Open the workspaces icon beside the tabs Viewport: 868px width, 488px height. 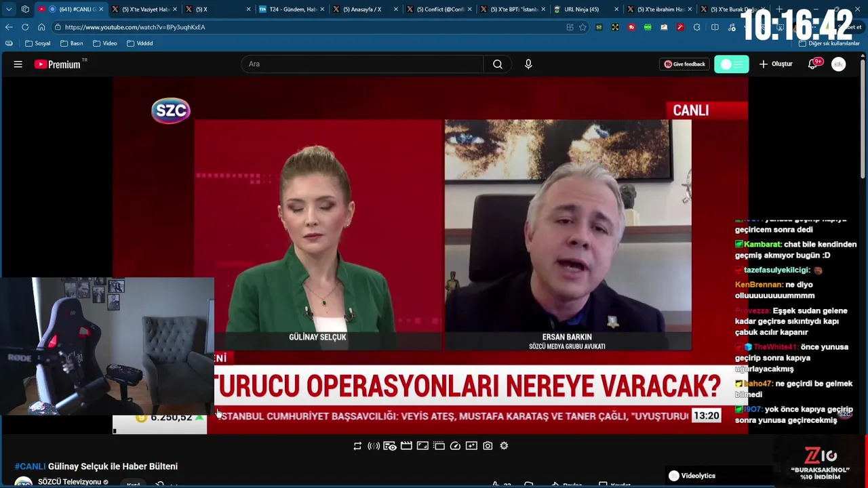click(25, 9)
